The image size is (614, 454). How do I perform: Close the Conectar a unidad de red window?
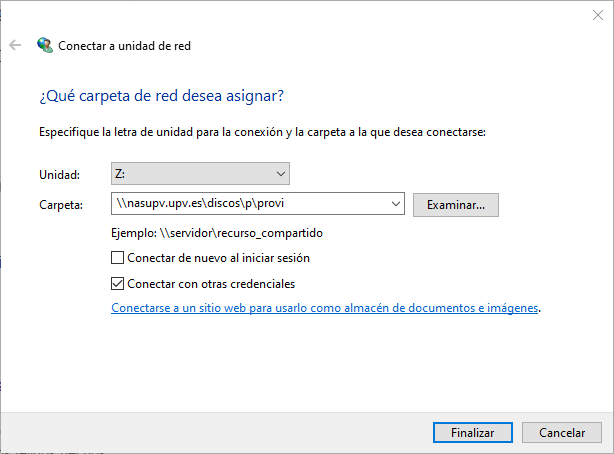point(598,16)
